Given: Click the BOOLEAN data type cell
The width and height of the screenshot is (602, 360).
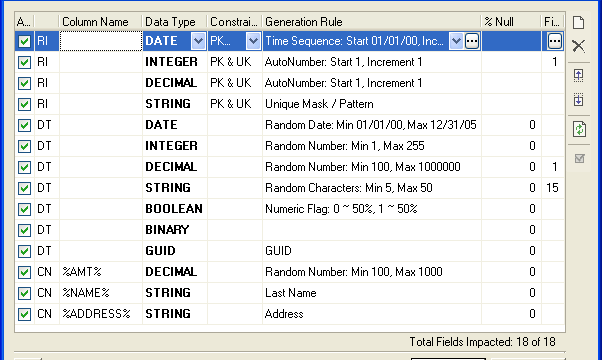Looking at the screenshot, I should coord(175,209).
